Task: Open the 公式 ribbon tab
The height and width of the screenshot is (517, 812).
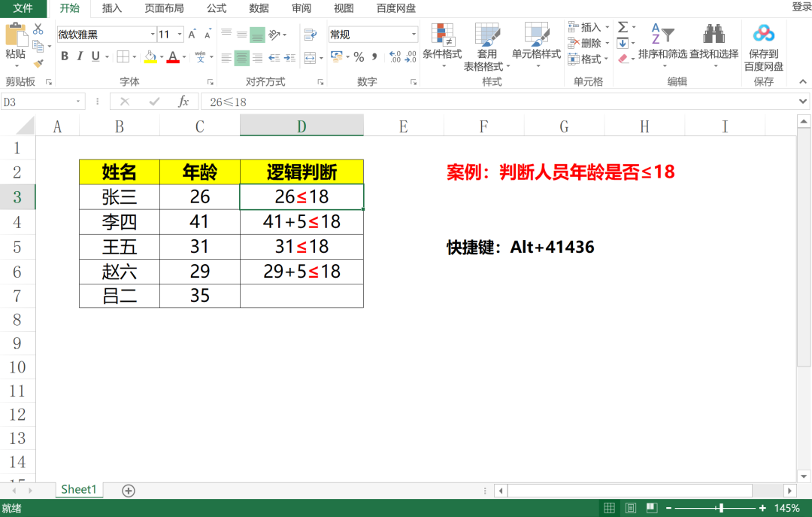Action: point(216,9)
